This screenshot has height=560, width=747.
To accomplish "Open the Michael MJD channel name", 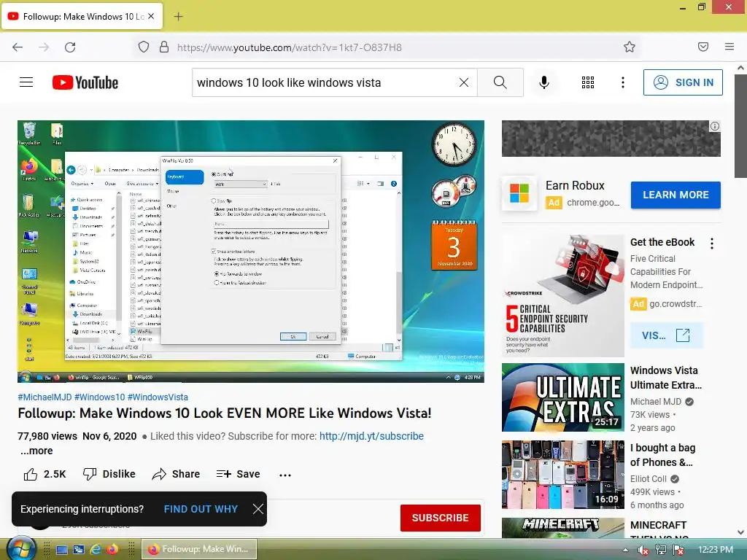I will [656, 402].
